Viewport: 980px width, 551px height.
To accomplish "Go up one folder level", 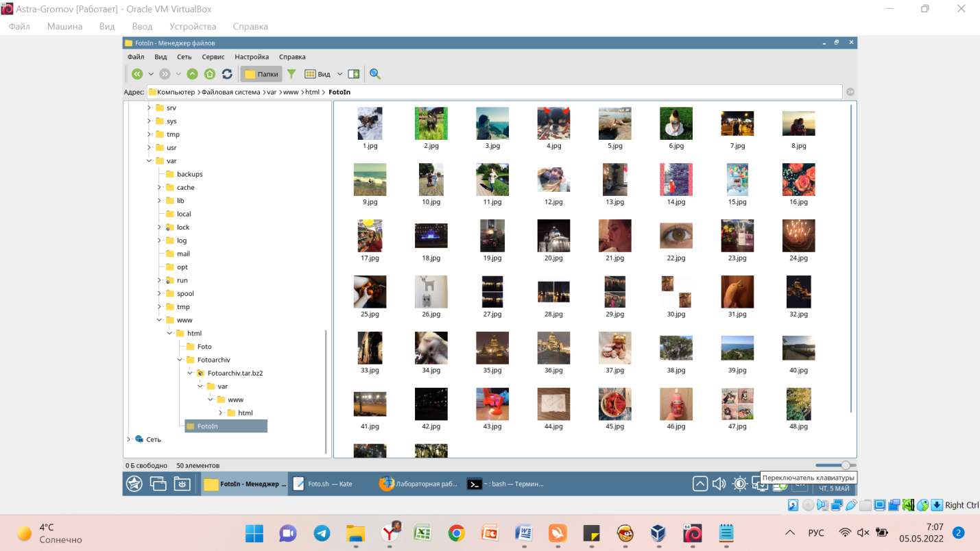I will click(193, 74).
